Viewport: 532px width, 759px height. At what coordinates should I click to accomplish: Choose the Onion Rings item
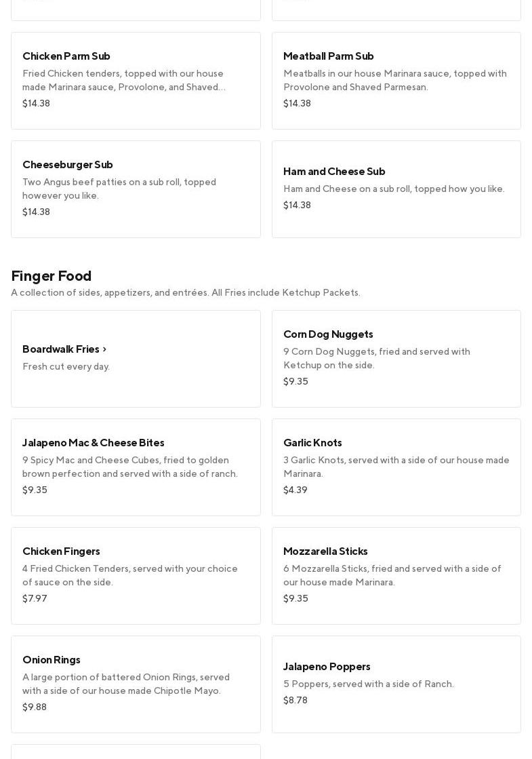(x=136, y=684)
